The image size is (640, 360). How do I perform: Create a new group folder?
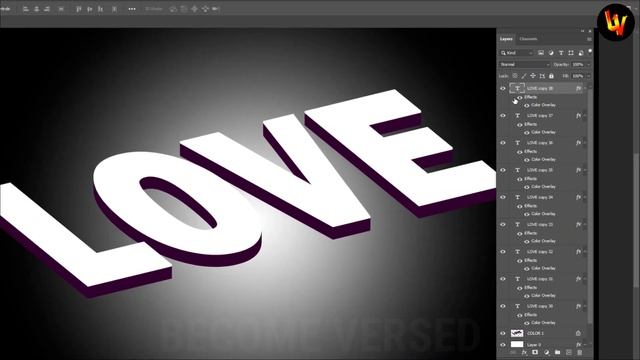[x=558, y=352]
